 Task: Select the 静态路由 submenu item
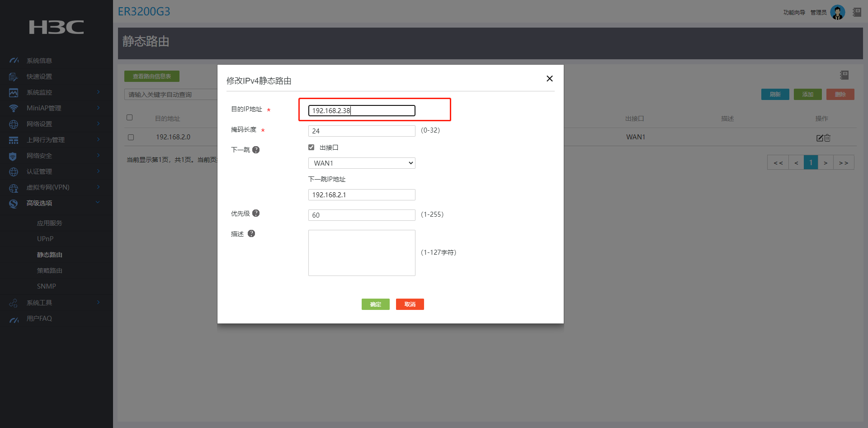pyautogui.click(x=50, y=255)
